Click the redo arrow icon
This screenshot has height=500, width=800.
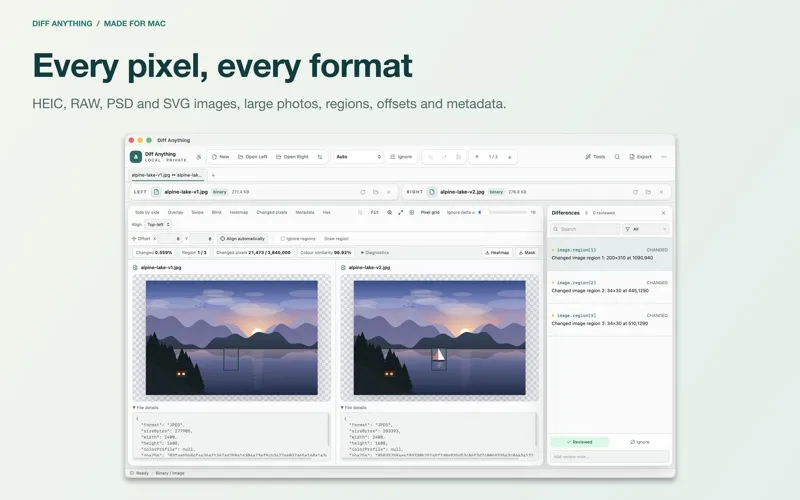pos(444,157)
